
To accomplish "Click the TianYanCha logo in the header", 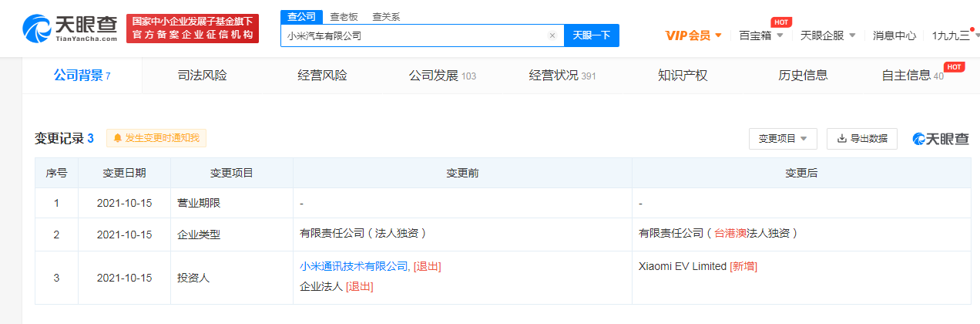I will click(69, 29).
